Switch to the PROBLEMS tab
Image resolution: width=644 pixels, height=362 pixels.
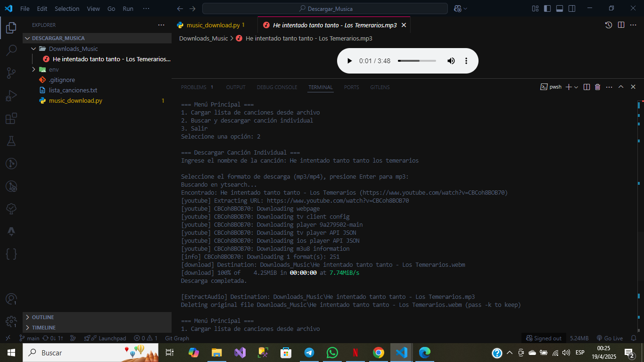click(x=194, y=87)
